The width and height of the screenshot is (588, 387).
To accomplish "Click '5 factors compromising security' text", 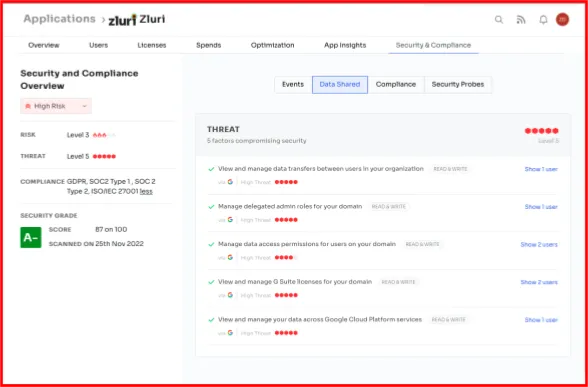I will click(x=256, y=141).
